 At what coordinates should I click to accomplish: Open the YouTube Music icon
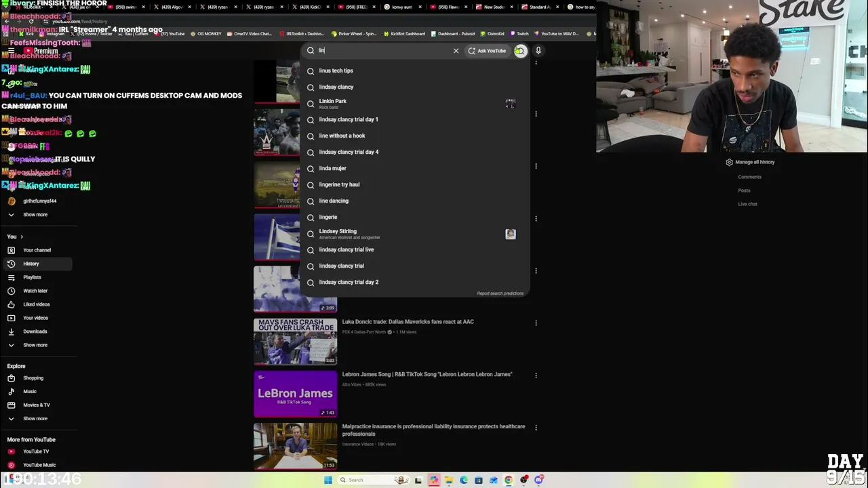pyautogui.click(x=11, y=465)
